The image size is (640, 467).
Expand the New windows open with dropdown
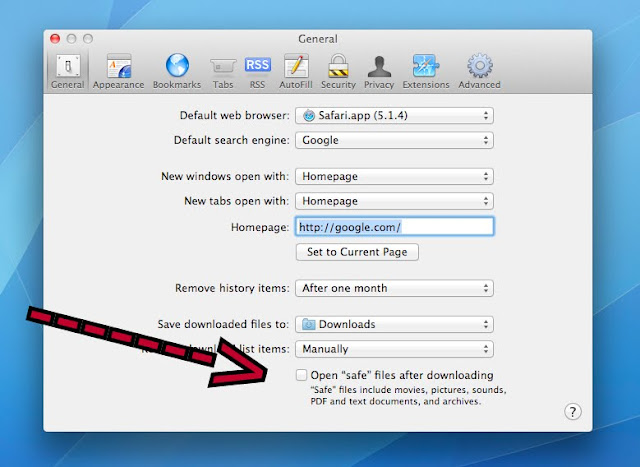394,176
